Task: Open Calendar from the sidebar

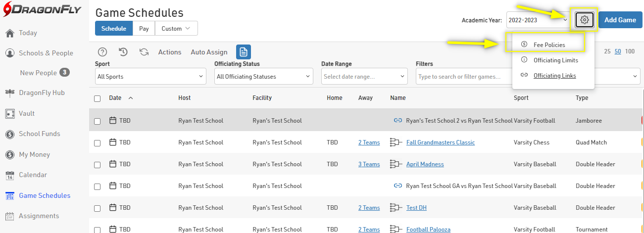Action: click(x=33, y=175)
